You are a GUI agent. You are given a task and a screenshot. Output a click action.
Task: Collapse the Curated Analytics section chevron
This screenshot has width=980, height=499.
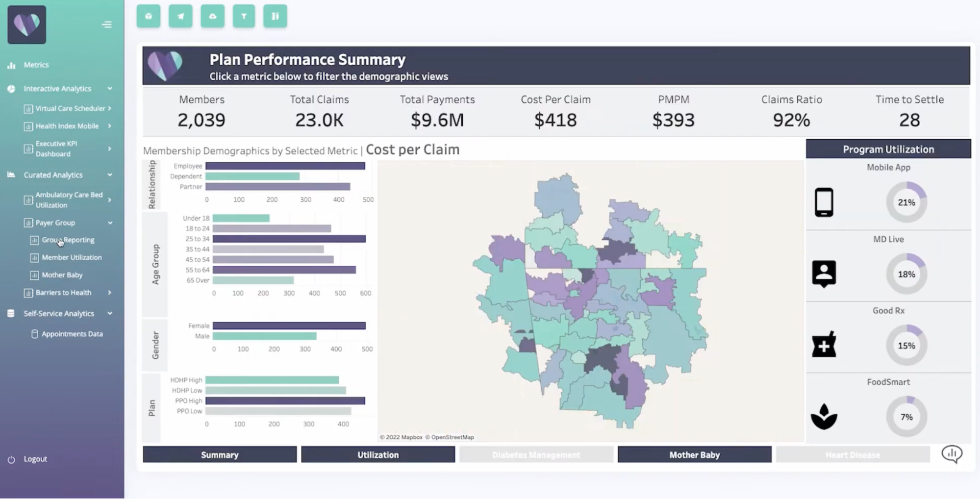[110, 175]
